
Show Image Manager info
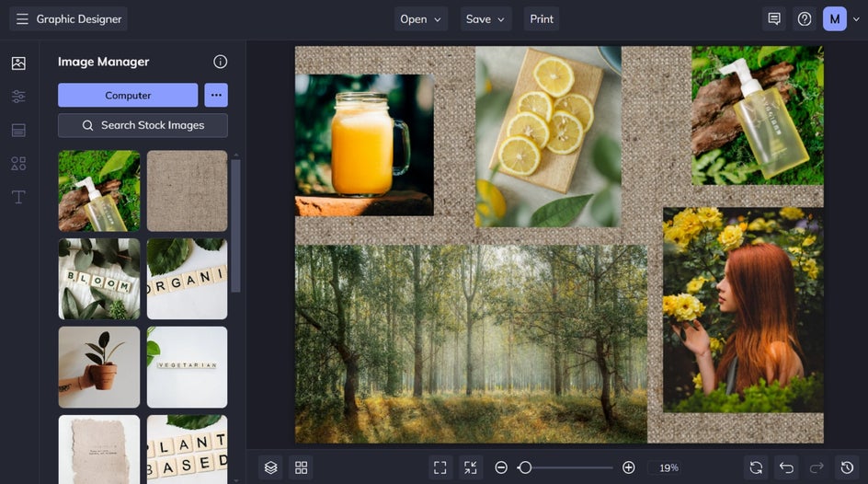click(221, 62)
